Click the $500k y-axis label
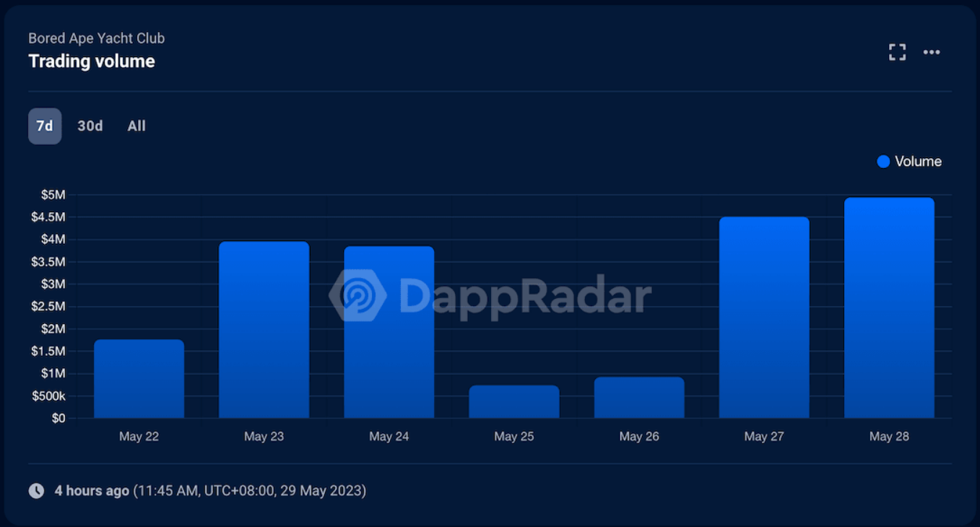The width and height of the screenshot is (980, 527). [x=48, y=396]
